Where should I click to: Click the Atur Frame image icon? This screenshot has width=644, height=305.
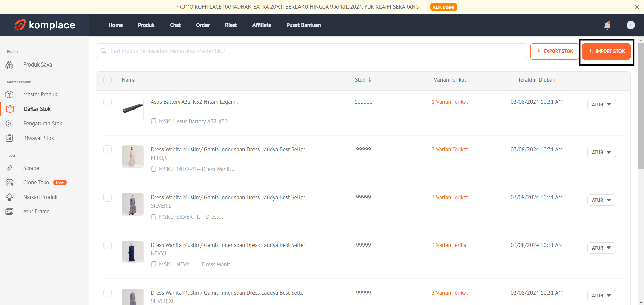pos(9,211)
